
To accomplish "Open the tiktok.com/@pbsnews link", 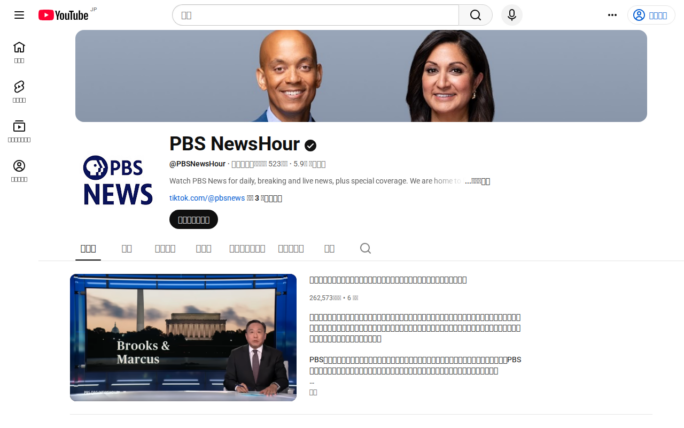I will (x=207, y=198).
